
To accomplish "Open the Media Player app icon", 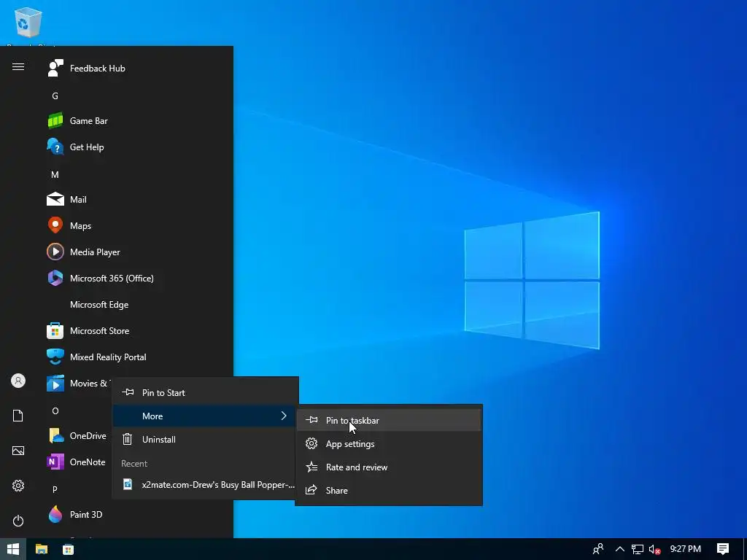I will [55, 252].
